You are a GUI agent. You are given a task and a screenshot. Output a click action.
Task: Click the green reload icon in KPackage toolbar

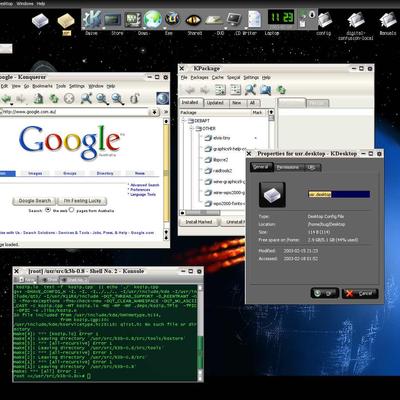pos(281,90)
